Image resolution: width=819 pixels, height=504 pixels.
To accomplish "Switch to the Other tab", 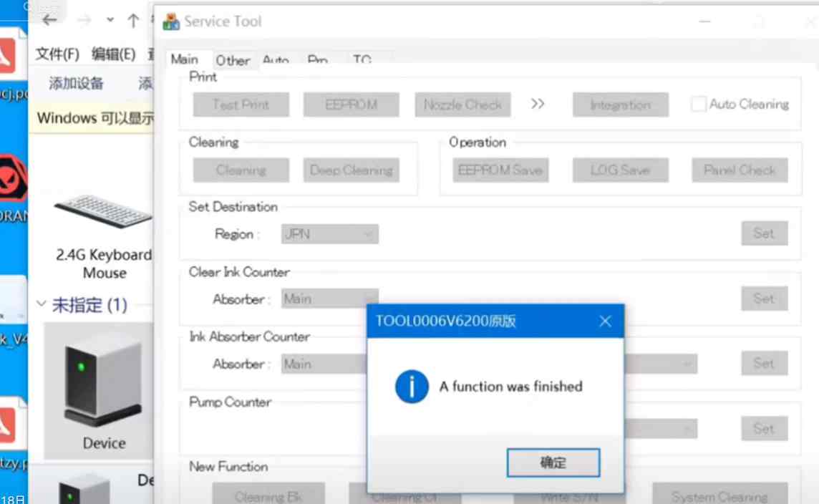I will [x=233, y=61].
